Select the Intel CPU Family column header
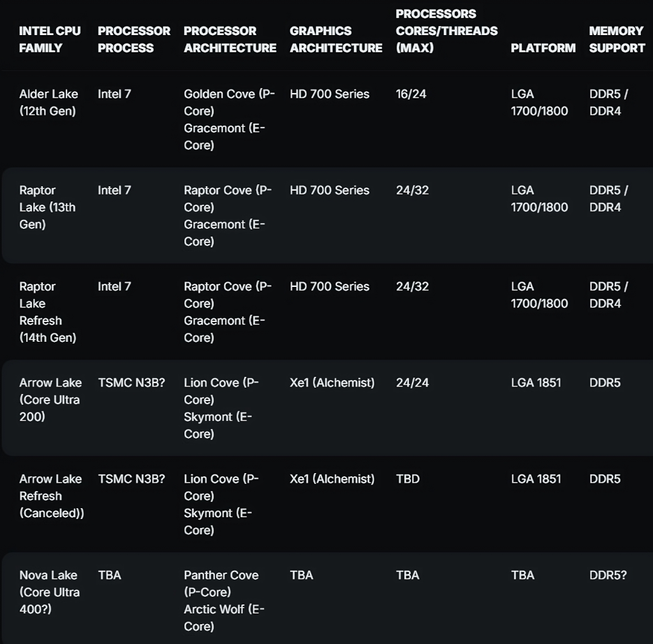653x644 pixels. (x=50, y=40)
